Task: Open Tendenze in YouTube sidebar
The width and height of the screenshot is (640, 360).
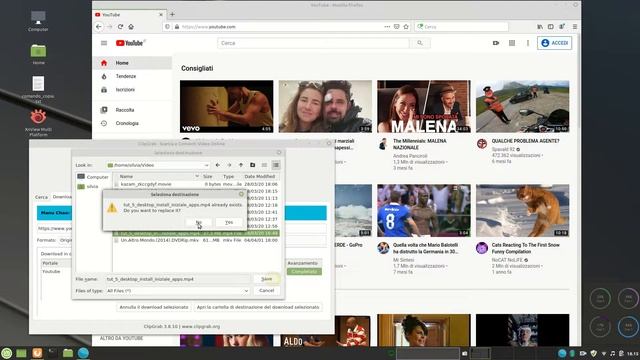Action: tap(132, 76)
